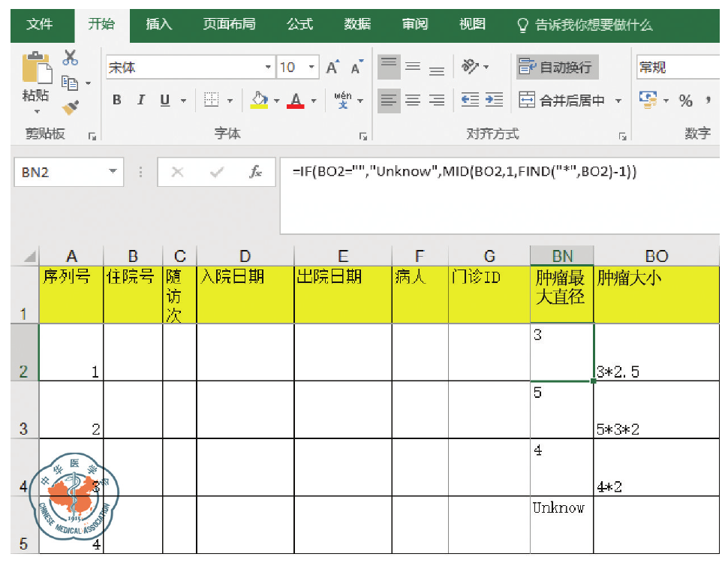This screenshot has width=728, height=566.
Task: Click the decrease indent icon
Action: click(470, 100)
